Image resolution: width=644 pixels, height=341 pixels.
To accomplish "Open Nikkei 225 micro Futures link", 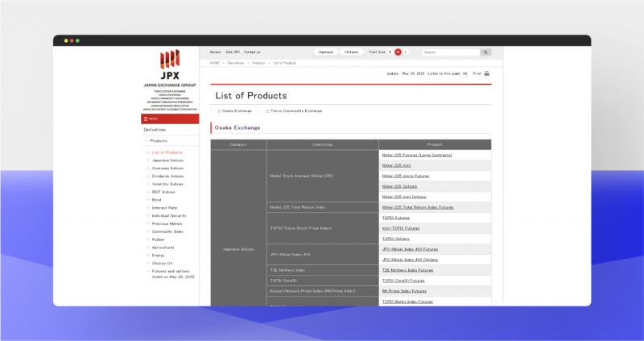I will [x=406, y=176].
